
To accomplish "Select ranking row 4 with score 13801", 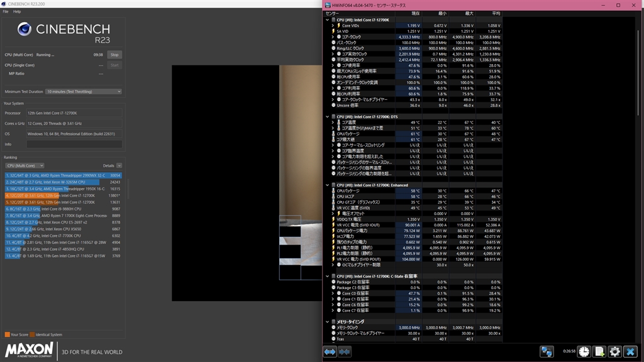I will point(64,195).
